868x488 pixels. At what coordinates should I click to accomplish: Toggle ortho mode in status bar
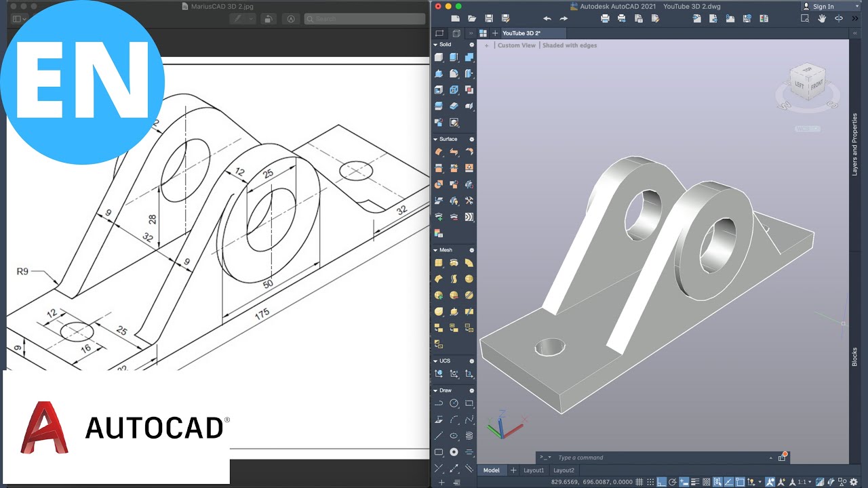tap(661, 482)
